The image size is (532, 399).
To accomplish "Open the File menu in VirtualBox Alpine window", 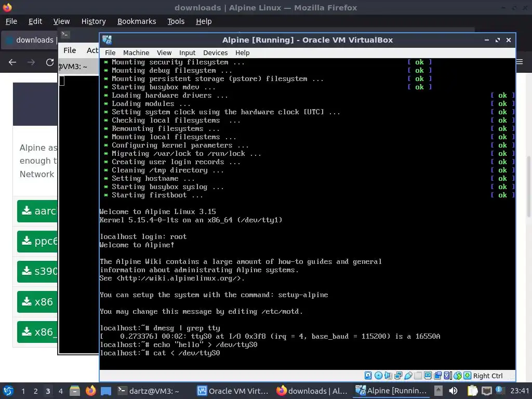I will [110, 52].
